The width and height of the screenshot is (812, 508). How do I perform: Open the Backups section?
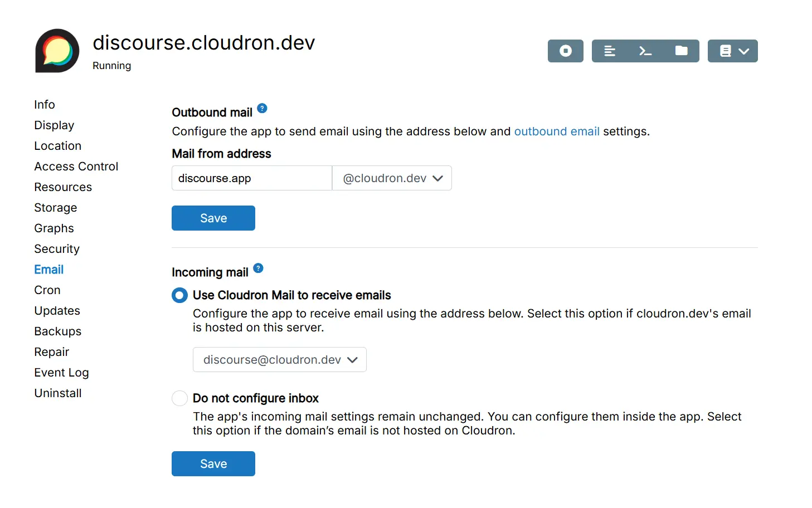click(57, 331)
